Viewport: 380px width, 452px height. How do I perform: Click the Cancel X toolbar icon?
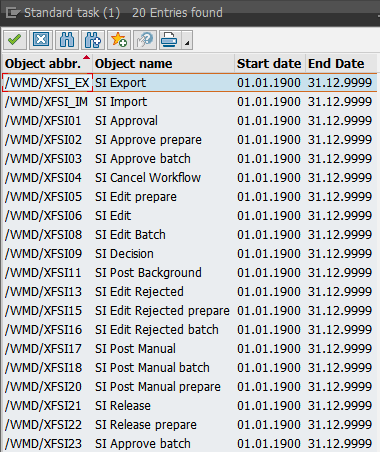(x=41, y=40)
